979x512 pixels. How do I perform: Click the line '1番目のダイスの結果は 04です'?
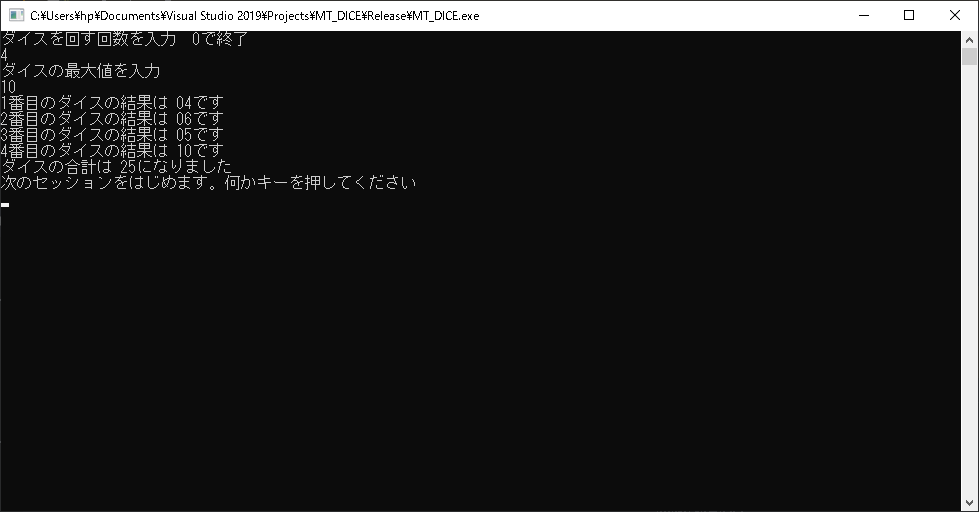(x=112, y=102)
